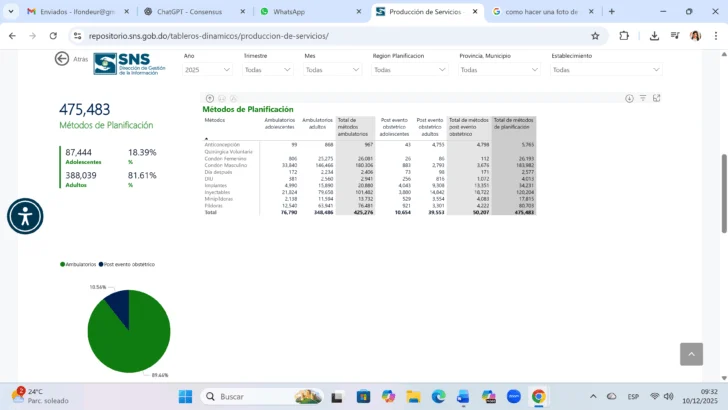Click the Atras back arrow icon

62,59
